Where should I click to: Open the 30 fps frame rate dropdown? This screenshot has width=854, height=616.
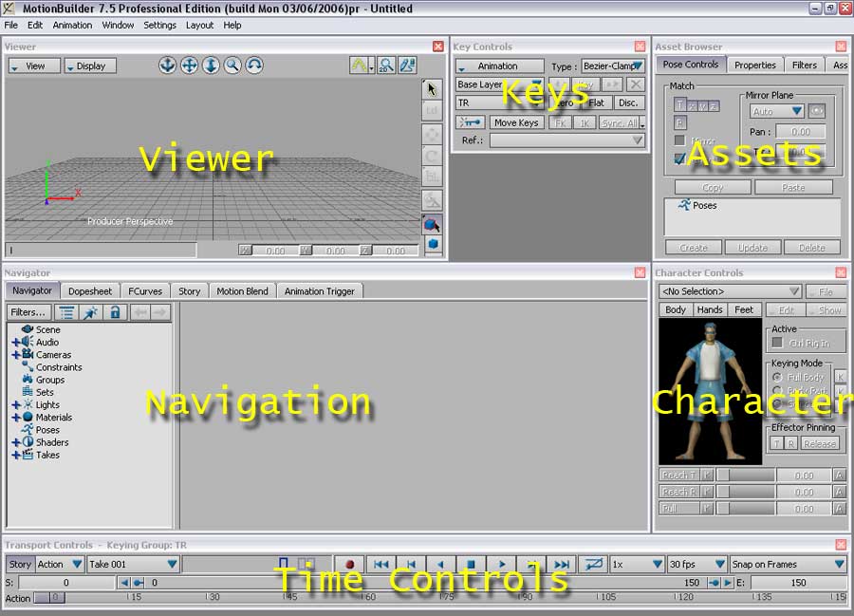coord(696,564)
